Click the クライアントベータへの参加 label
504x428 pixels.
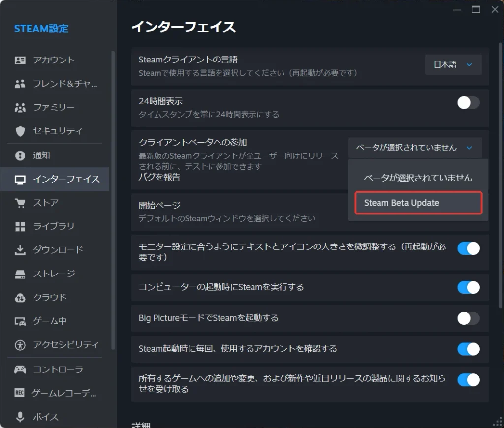point(192,142)
